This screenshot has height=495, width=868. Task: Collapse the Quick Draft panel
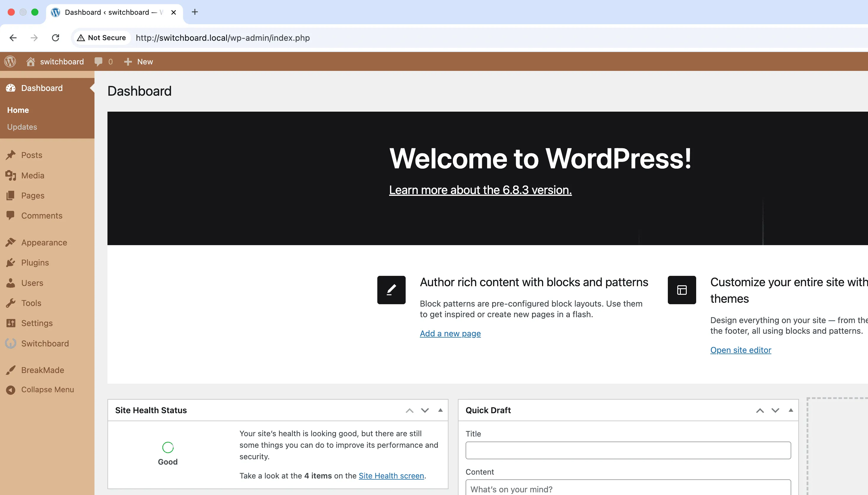(x=791, y=410)
